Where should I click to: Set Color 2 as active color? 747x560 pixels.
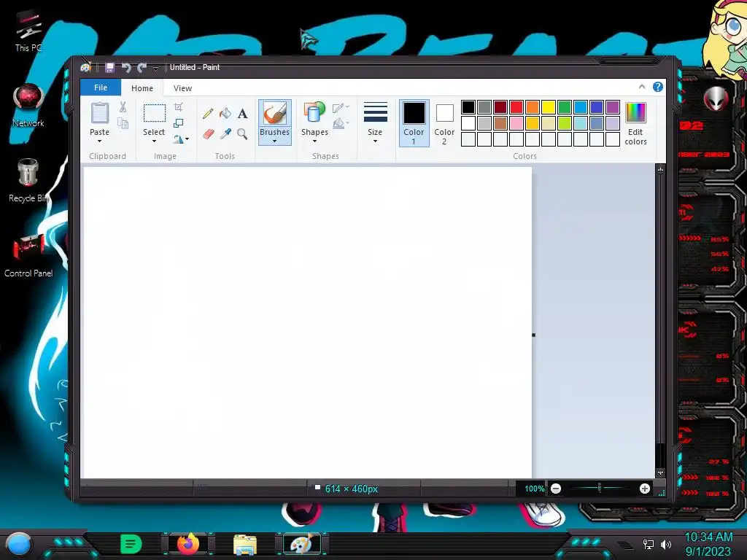(x=444, y=123)
